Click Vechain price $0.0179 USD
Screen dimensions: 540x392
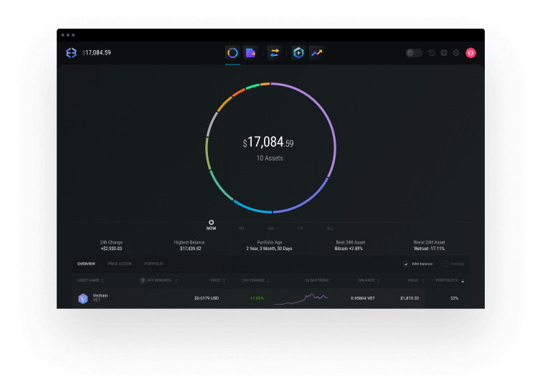207,298
